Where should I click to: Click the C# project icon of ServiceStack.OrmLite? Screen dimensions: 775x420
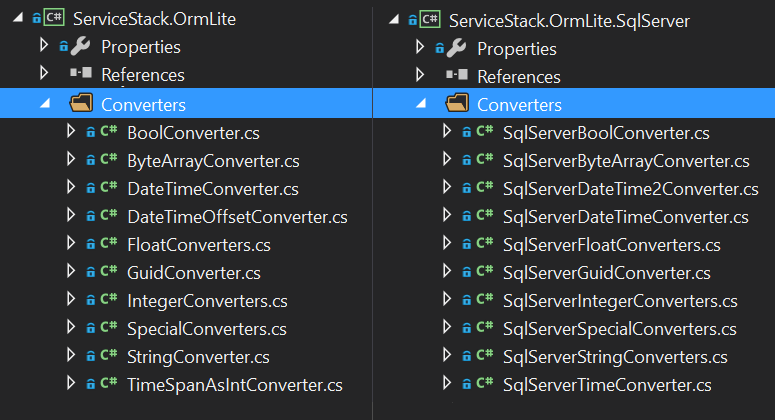click(x=54, y=18)
